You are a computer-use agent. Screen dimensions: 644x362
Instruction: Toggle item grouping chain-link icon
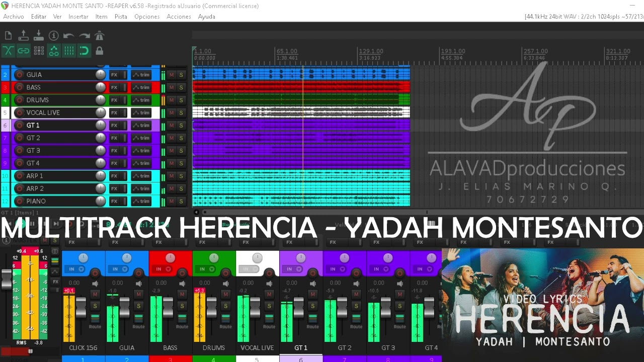pyautogui.click(x=23, y=51)
